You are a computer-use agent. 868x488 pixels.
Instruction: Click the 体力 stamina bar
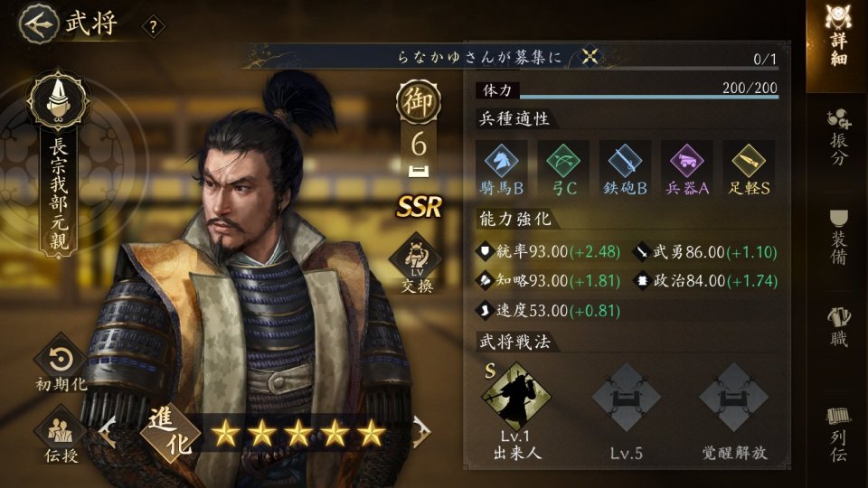pos(627,89)
